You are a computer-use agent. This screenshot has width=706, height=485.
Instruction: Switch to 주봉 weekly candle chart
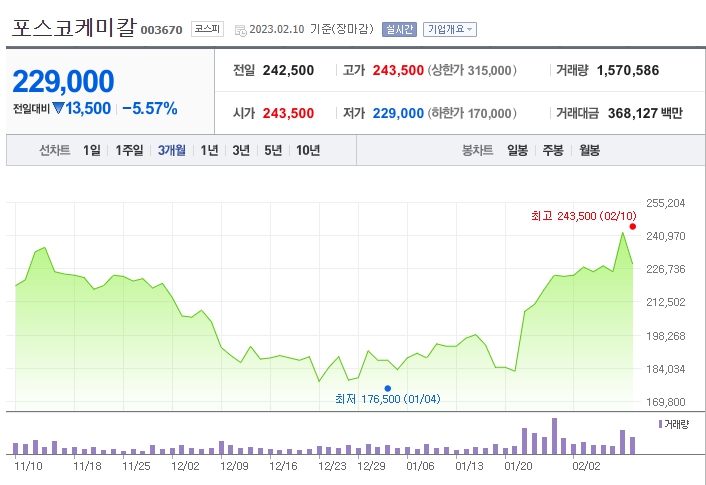click(553, 150)
